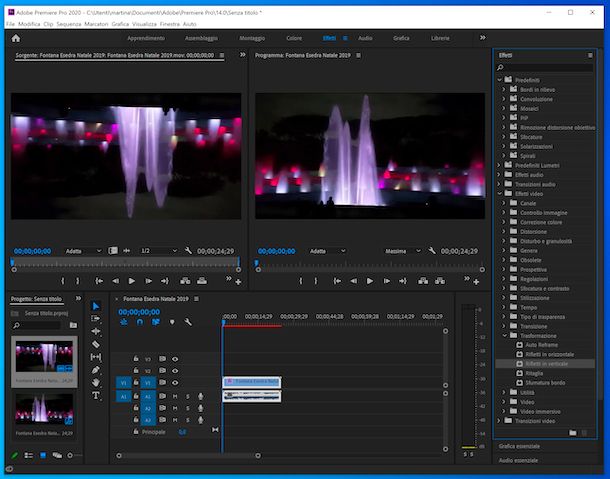Open Source playback resolution dropdown 1/2
Image resolution: width=610 pixels, height=479 pixels.
[159, 251]
